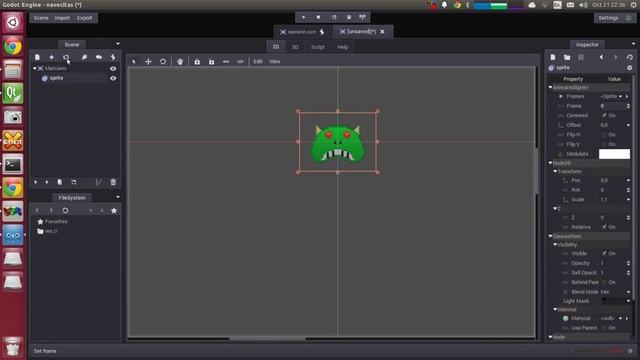Screen dimensions: 640x360
Task: Click the unlock object icon
Action: pos(211,62)
